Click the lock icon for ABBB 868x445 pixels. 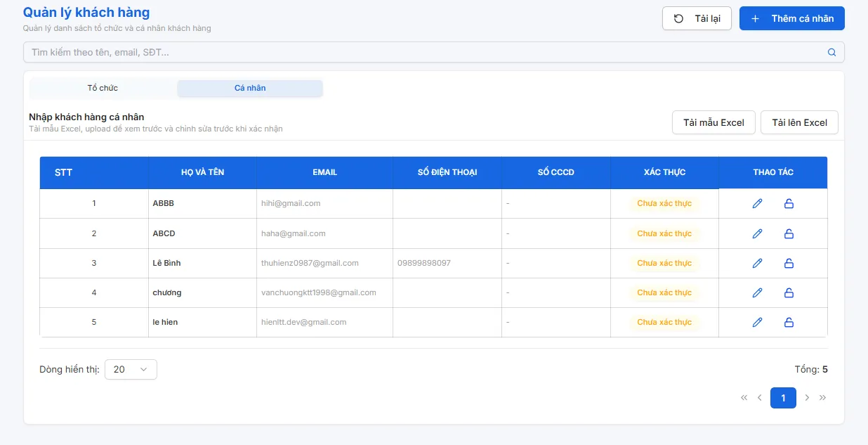[789, 204]
